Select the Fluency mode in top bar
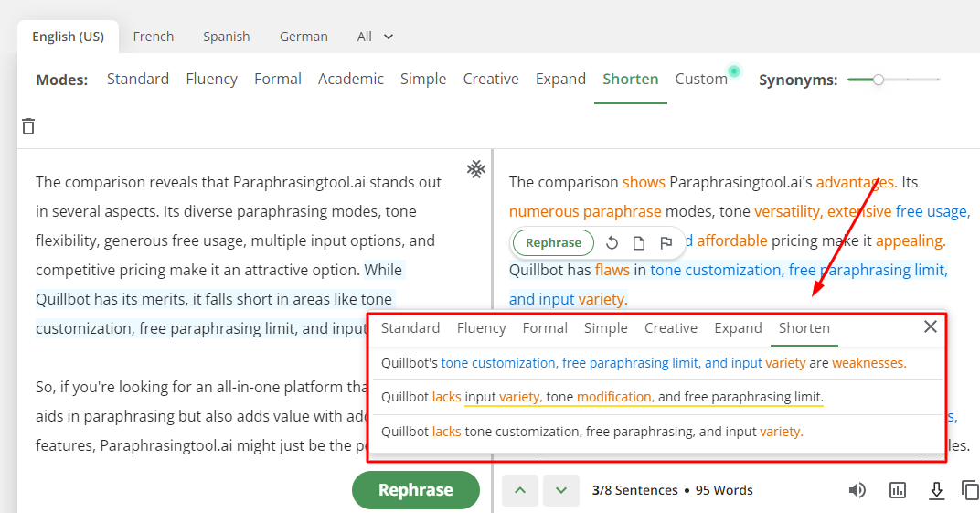The height and width of the screenshot is (513, 980). (211, 80)
